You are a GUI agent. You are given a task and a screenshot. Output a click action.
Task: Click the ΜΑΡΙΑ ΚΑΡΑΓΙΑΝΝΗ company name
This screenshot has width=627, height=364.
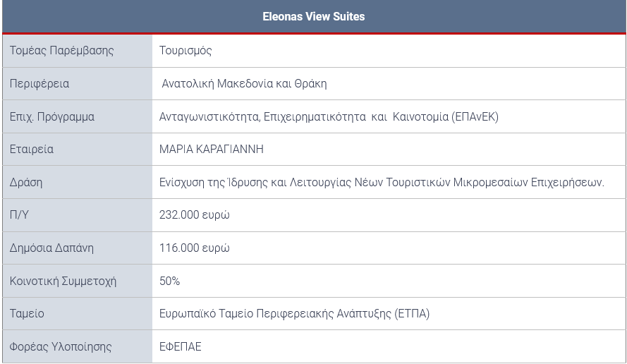click(212, 150)
